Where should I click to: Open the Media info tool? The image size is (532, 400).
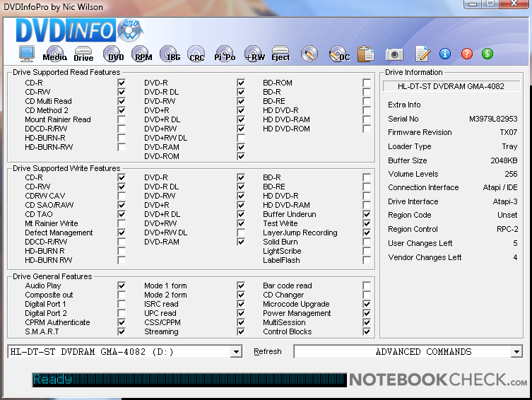(x=54, y=54)
